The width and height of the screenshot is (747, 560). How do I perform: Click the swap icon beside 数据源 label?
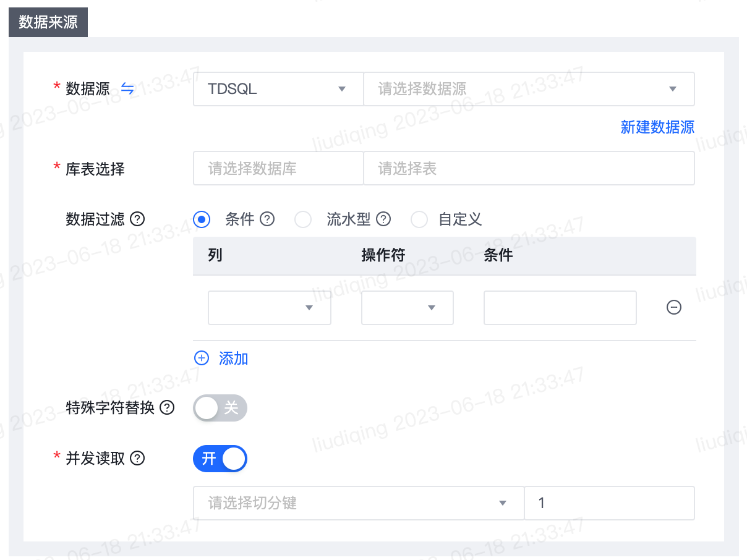127,88
